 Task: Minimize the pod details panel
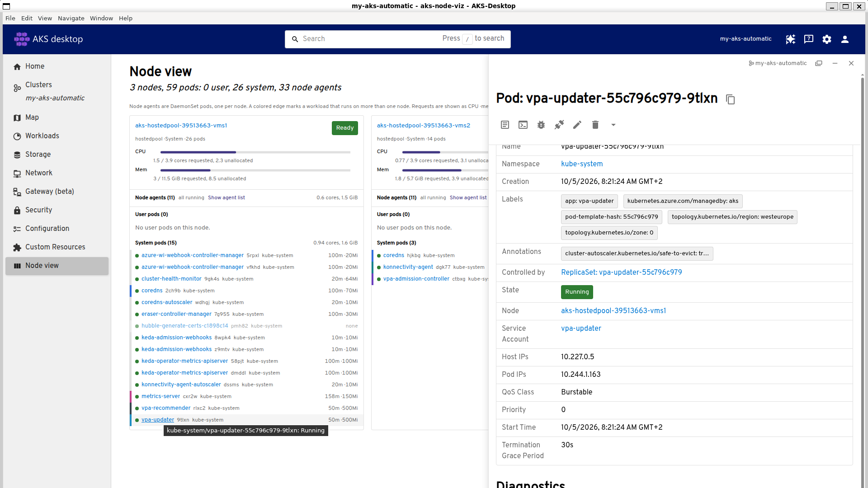click(835, 63)
